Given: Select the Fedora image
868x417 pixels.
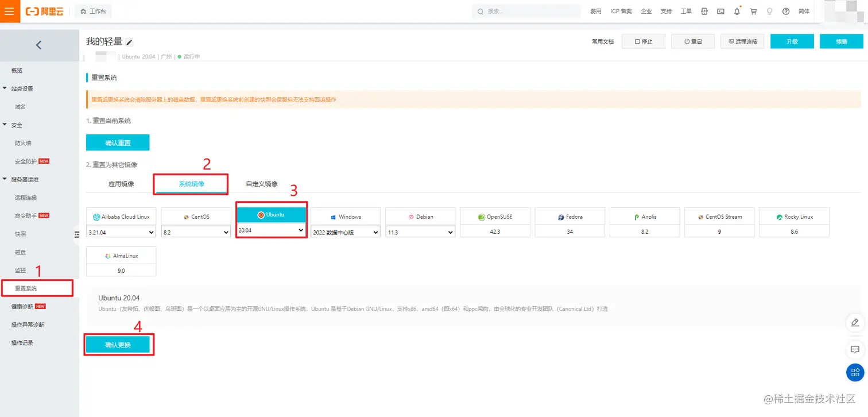Looking at the screenshot, I should (569, 217).
